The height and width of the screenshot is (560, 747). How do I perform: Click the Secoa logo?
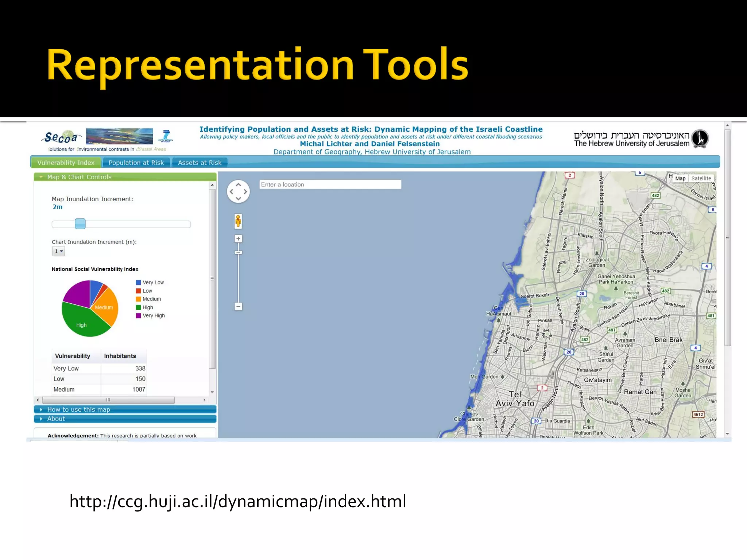tap(61, 138)
